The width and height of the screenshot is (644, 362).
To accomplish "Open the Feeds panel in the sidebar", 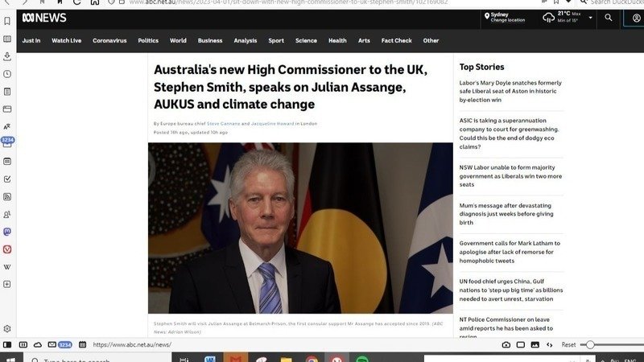I will tap(7, 196).
